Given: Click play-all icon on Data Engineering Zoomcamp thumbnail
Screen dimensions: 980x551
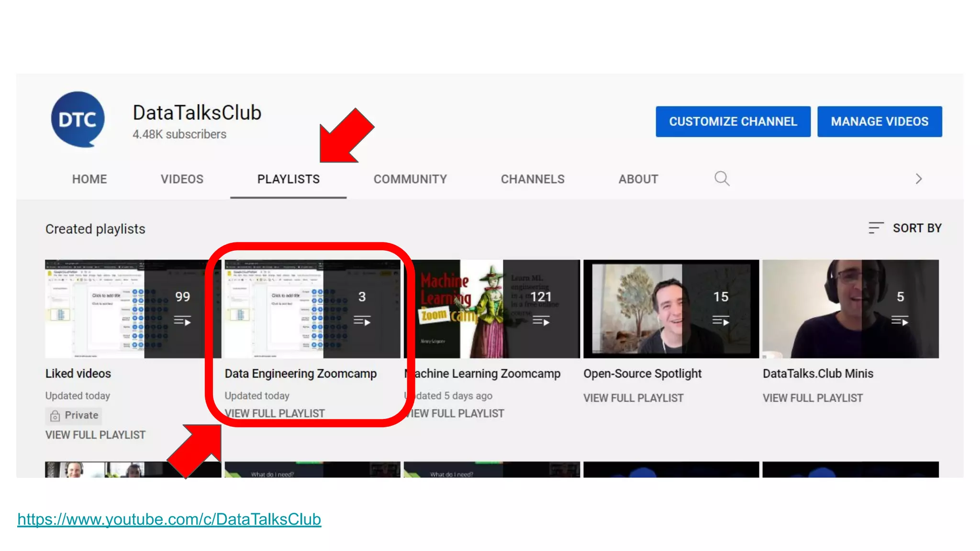Looking at the screenshot, I should point(362,321).
